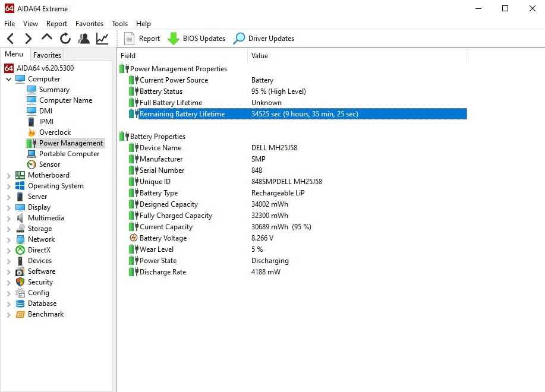Open the File menu
This screenshot has height=392, width=545.
pos(10,24)
